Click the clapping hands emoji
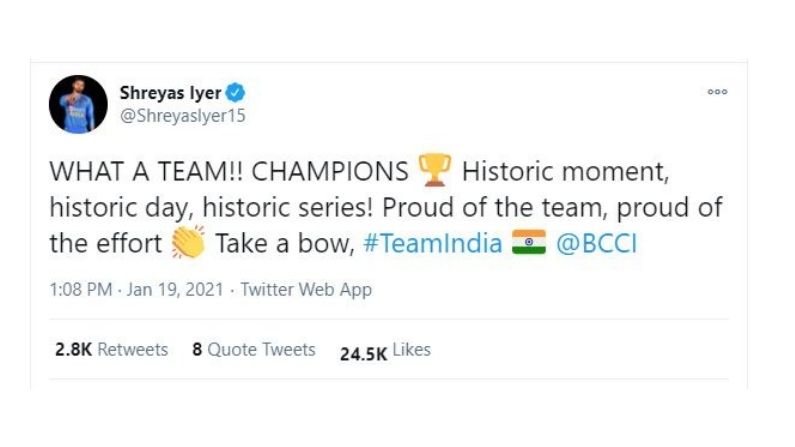795x447 pixels. coord(188,242)
